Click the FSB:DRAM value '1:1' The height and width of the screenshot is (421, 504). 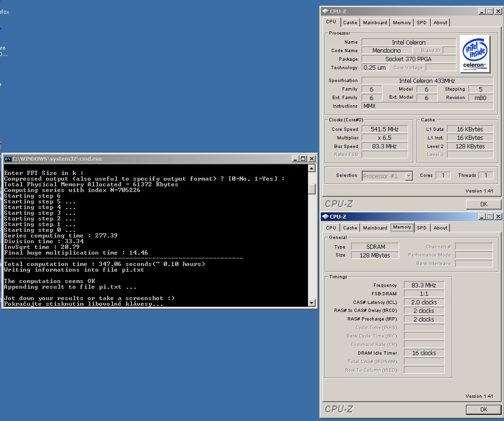pyautogui.click(x=424, y=293)
